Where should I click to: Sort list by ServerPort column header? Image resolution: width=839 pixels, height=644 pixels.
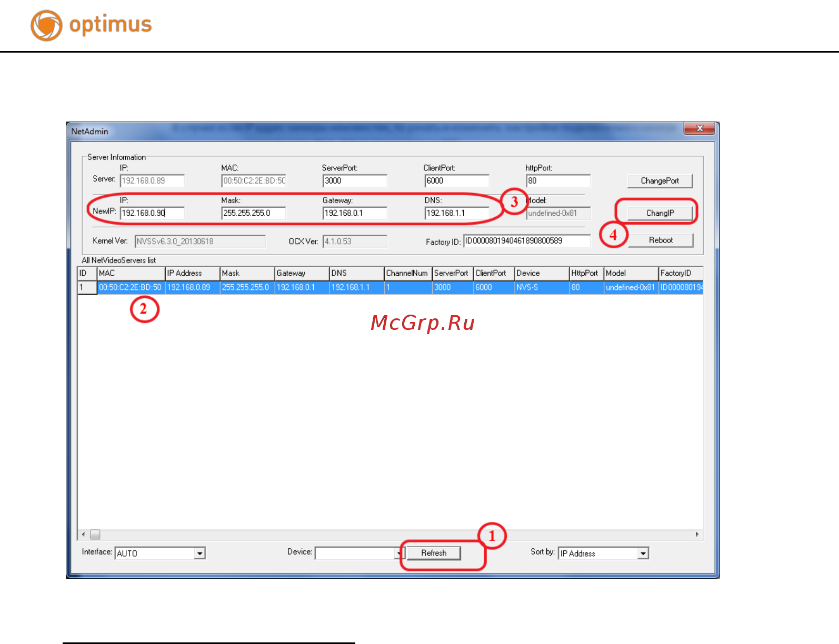[453, 273]
